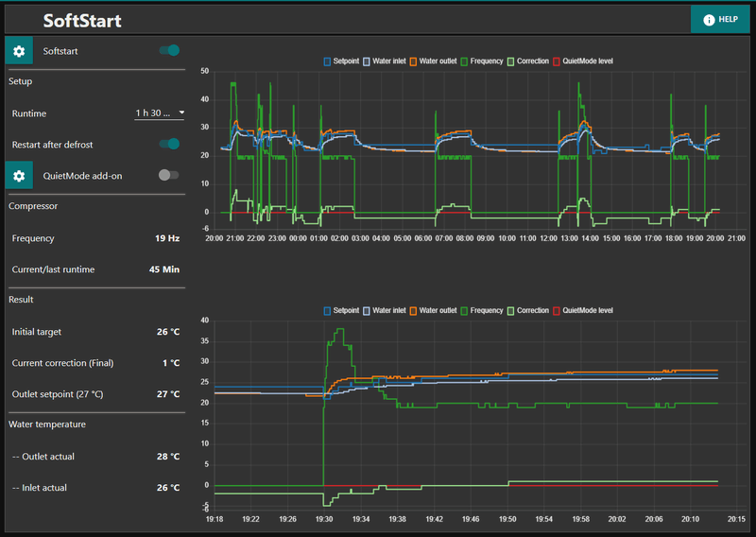Click the info icon in HELP button

(709, 20)
